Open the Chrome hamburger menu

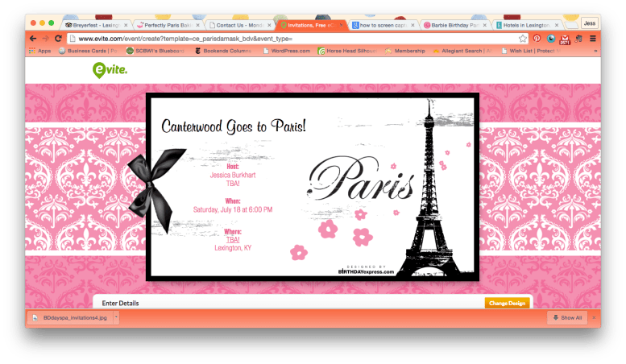593,39
